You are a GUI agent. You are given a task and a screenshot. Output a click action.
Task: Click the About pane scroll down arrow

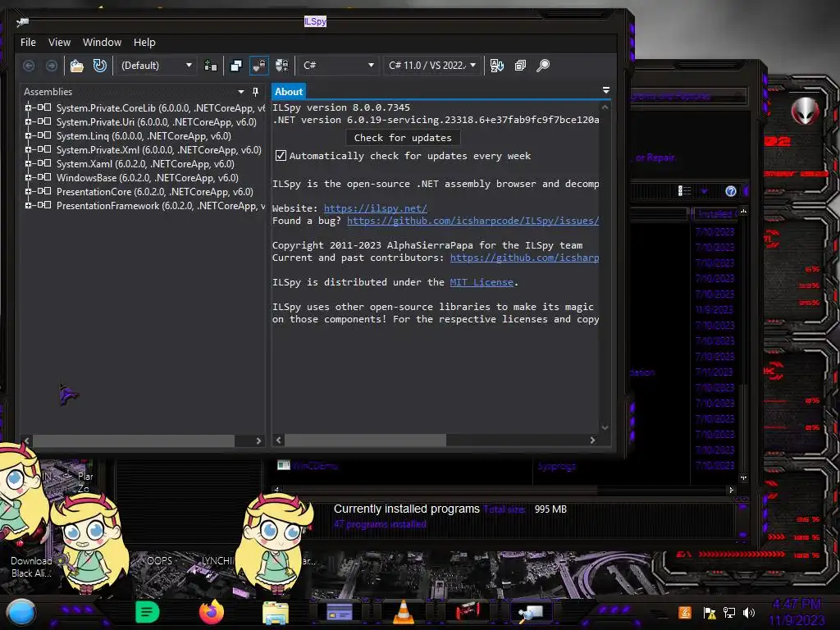coord(605,427)
